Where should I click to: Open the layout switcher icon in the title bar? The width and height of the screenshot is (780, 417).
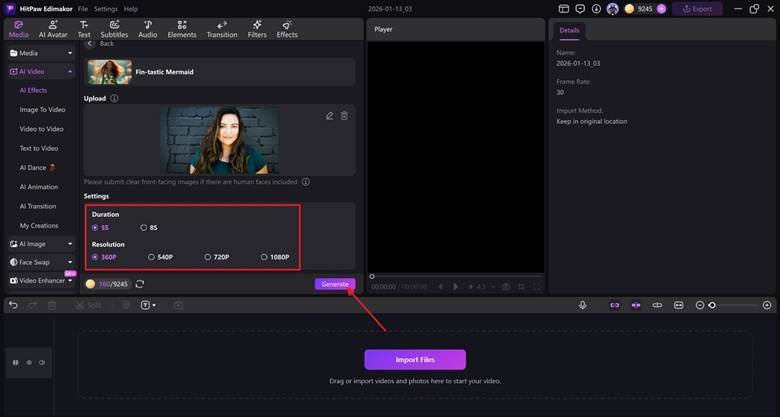click(564, 9)
